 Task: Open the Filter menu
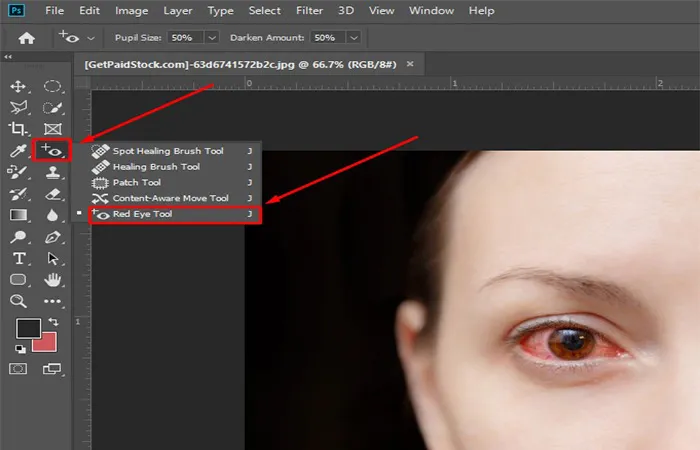310,10
